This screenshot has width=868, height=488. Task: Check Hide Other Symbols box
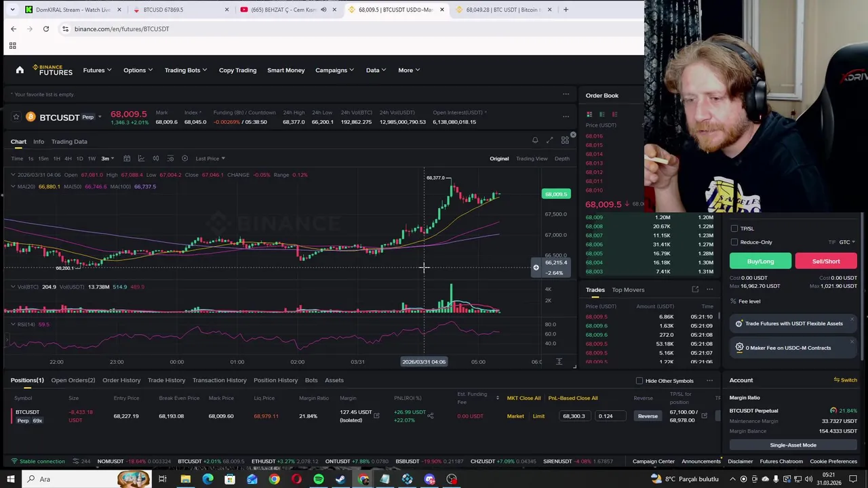point(639,381)
